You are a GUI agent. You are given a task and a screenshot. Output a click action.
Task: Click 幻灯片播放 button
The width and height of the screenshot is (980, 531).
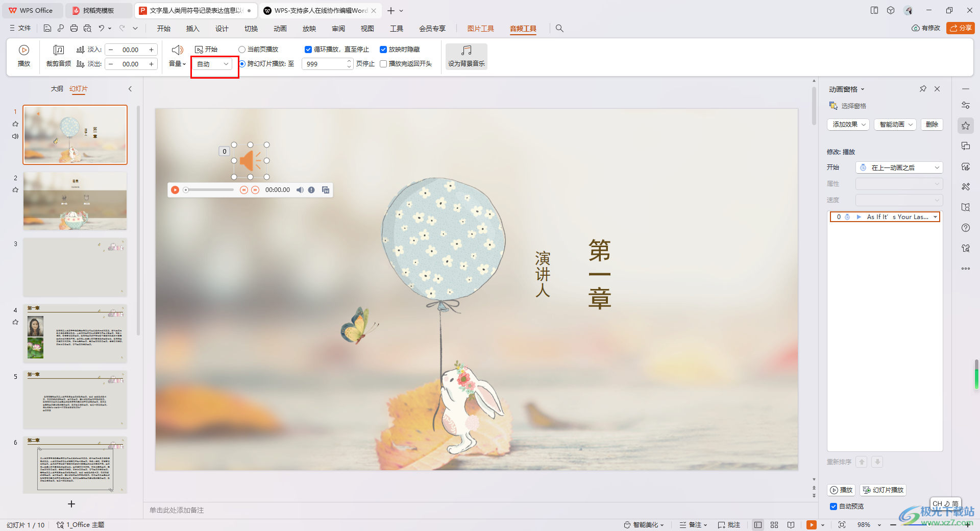tap(883, 490)
